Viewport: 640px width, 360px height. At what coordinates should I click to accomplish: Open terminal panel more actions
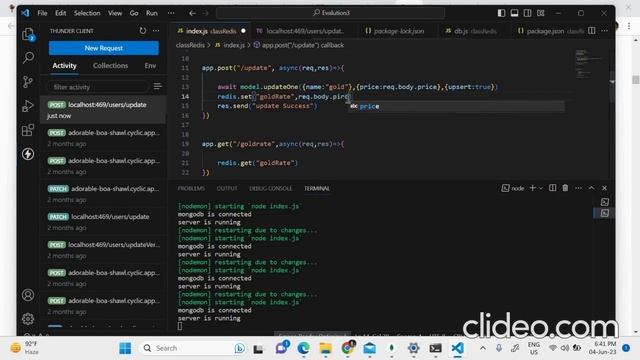(x=578, y=188)
